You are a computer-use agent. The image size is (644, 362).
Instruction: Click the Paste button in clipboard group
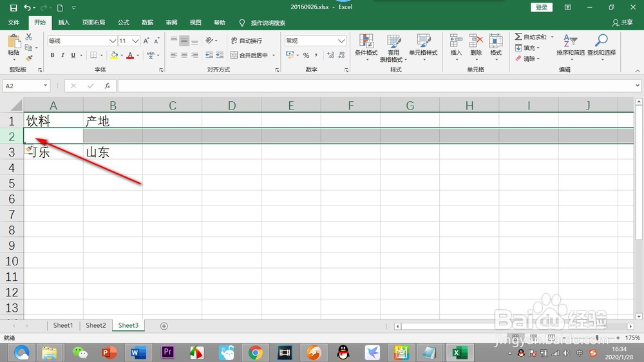[x=14, y=45]
